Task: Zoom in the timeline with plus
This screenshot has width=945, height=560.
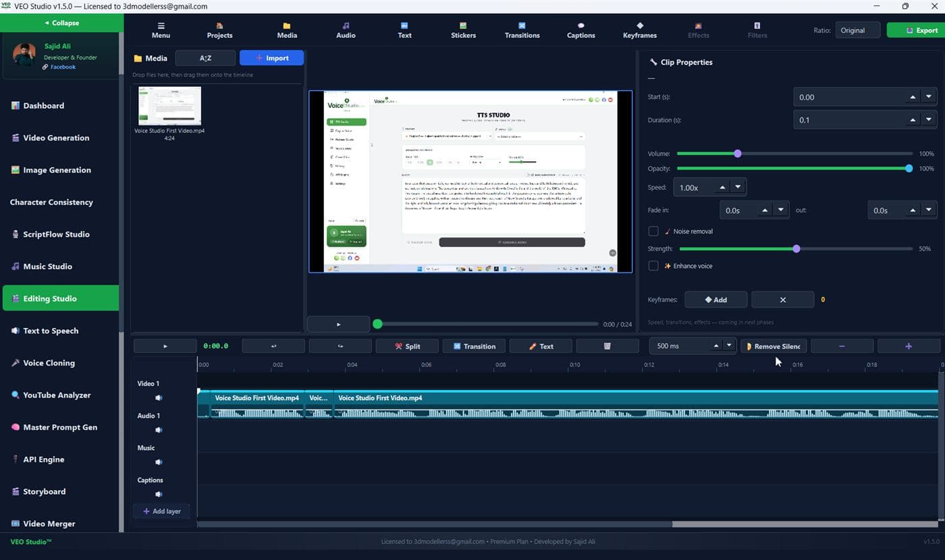Action: coord(909,346)
